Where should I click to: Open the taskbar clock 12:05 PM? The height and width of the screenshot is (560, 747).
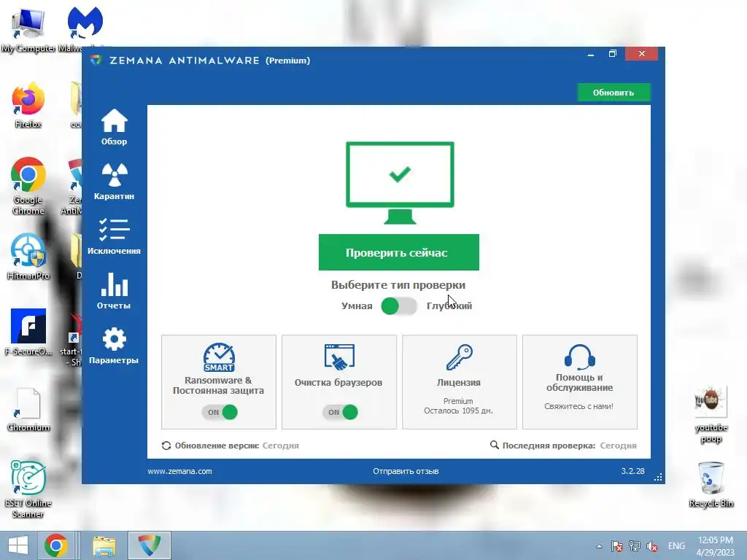pyautogui.click(x=716, y=546)
